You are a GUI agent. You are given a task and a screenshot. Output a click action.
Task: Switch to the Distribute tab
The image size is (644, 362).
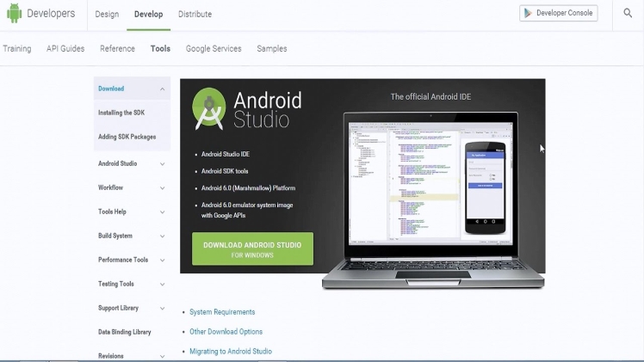tap(195, 15)
